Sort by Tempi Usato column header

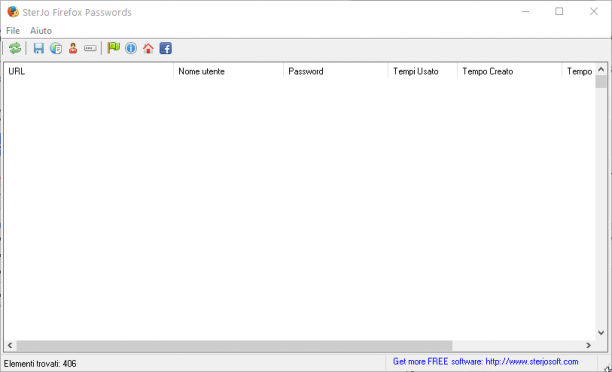[423, 71]
